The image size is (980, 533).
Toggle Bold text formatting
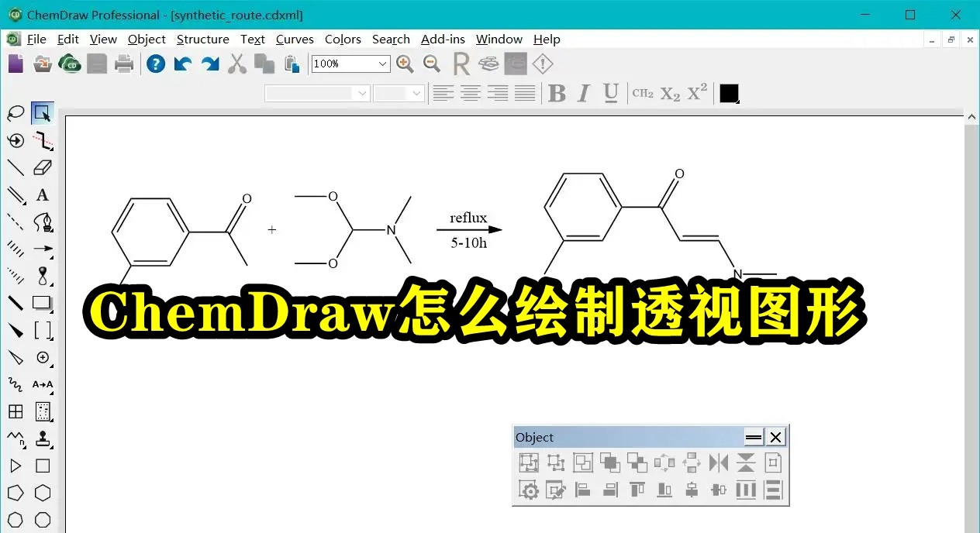point(557,94)
